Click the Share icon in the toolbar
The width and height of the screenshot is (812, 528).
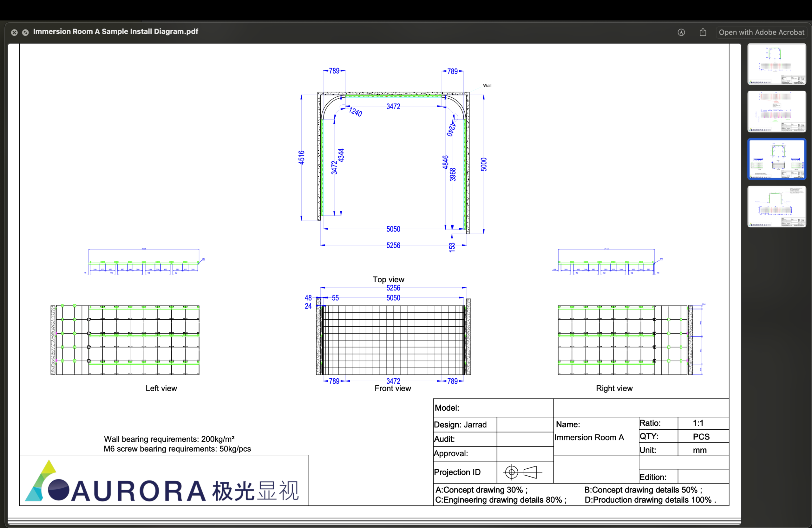(703, 32)
